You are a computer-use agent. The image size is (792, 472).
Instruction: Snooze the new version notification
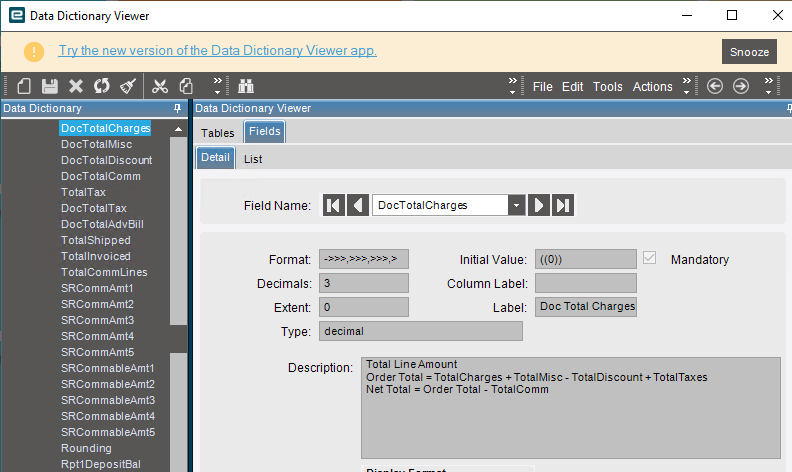[x=749, y=52]
